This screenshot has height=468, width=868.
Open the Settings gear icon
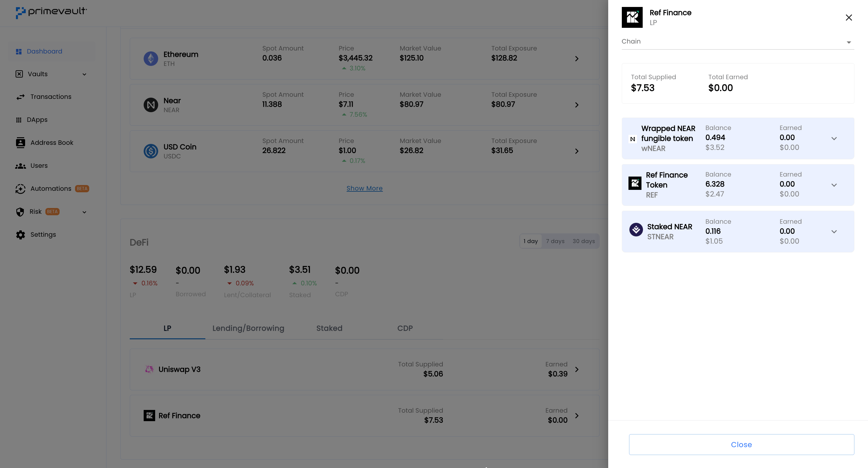click(x=21, y=235)
